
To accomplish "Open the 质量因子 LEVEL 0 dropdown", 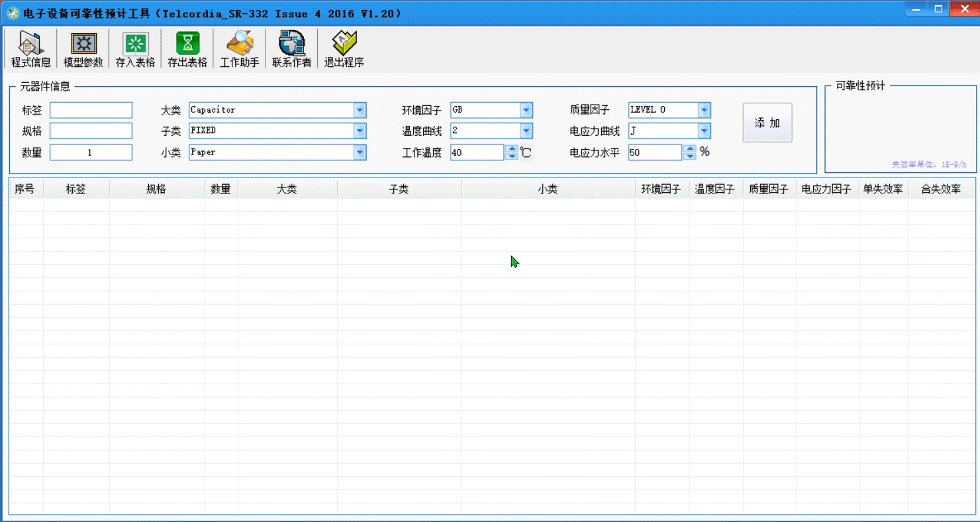I will [704, 110].
